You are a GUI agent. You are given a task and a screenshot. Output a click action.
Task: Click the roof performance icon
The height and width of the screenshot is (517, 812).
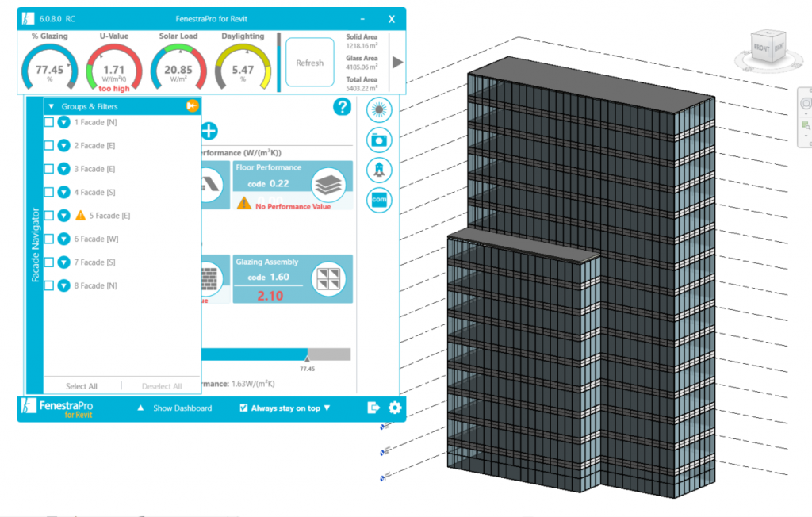(x=211, y=185)
